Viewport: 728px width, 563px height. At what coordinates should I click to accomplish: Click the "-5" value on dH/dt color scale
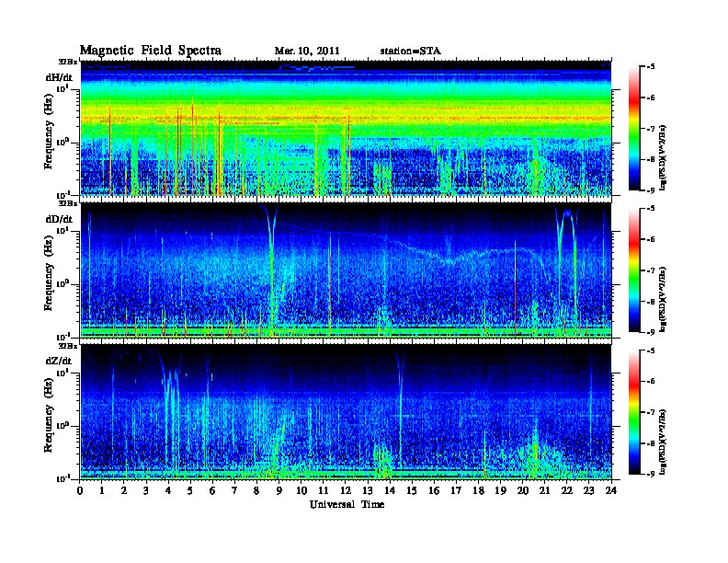[650, 66]
